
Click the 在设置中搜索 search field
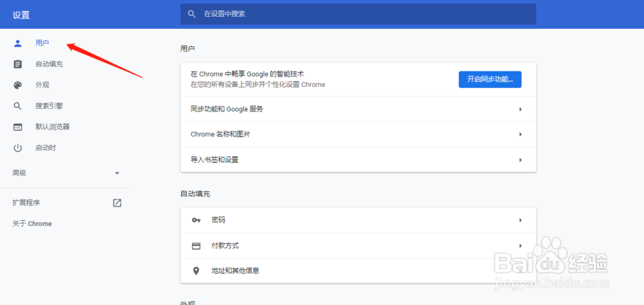[358, 14]
